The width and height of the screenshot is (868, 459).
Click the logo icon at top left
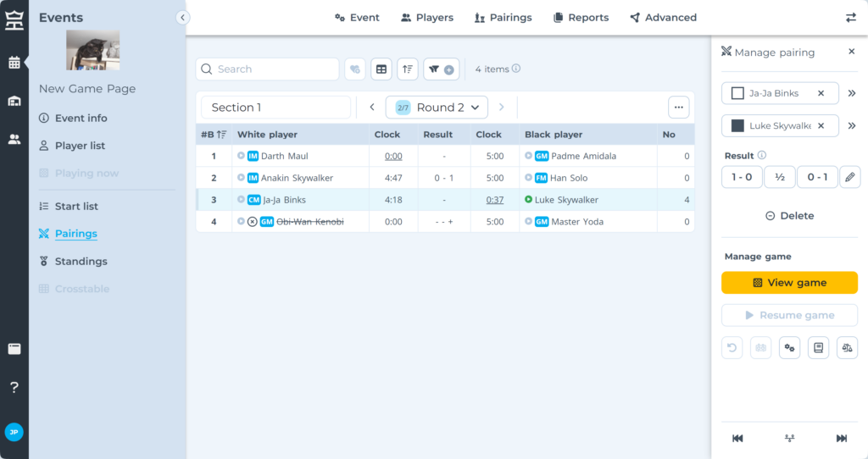14,20
